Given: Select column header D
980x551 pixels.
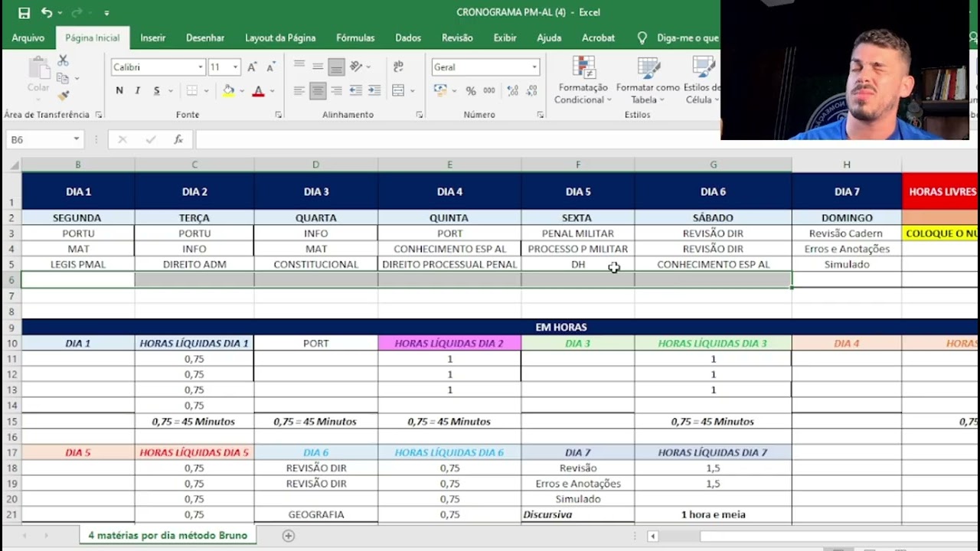Looking at the screenshot, I should 315,165.
